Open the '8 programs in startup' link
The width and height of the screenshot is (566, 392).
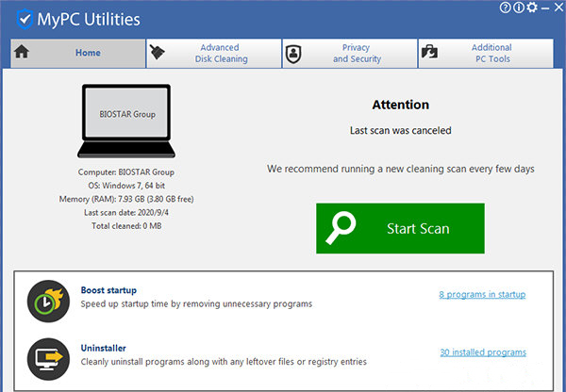[482, 295]
